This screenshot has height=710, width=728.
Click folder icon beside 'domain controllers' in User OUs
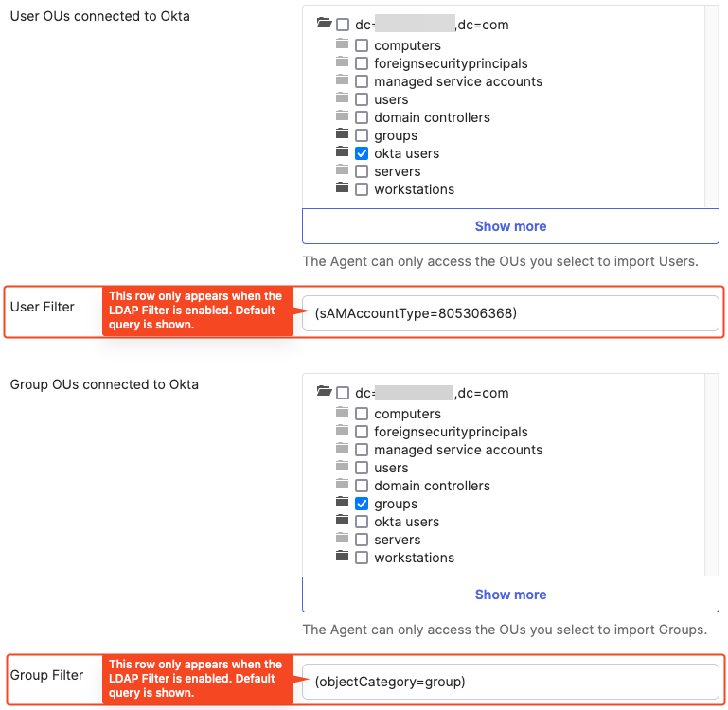click(342, 116)
